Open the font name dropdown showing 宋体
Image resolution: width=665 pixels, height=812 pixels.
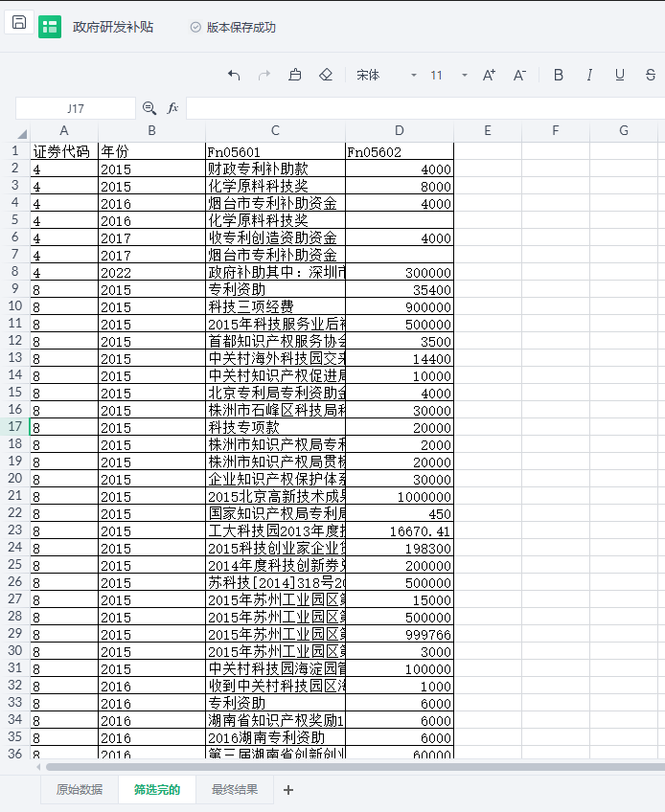pos(386,76)
